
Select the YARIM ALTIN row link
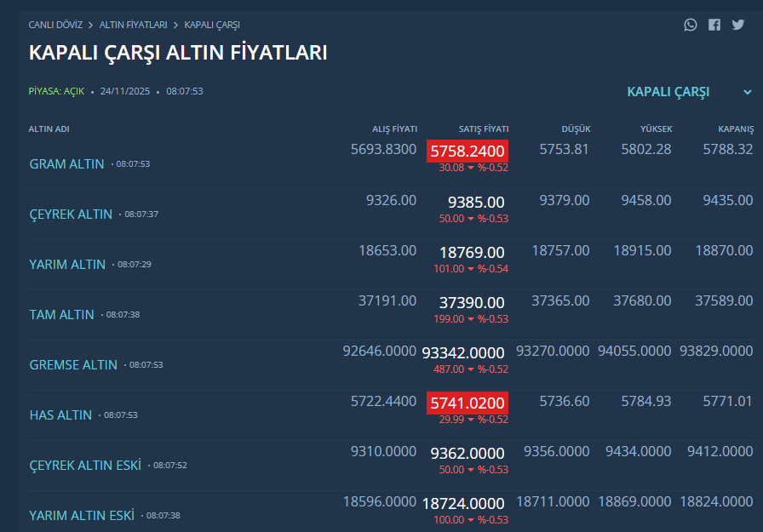coord(67,264)
